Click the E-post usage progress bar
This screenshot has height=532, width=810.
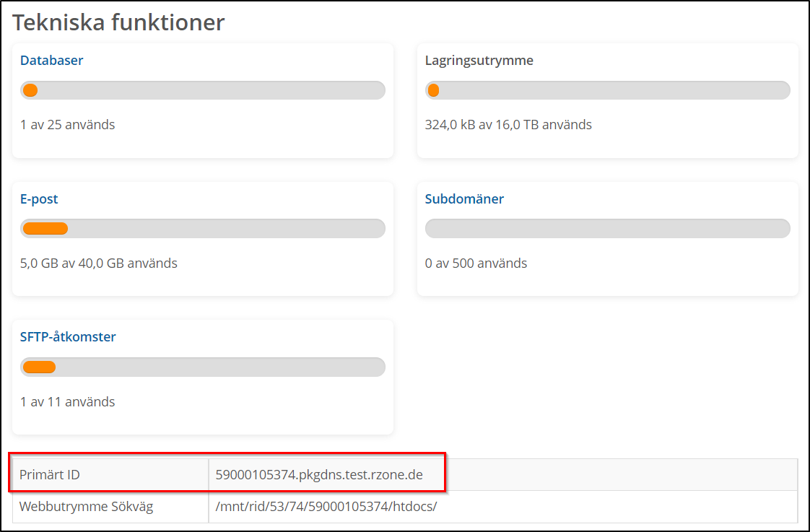pyautogui.click(x=203, y=229)
